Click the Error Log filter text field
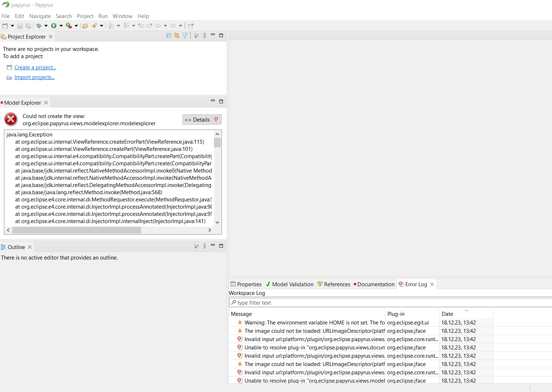This screenshot has width=552, height=392. [x=390, y=303]
